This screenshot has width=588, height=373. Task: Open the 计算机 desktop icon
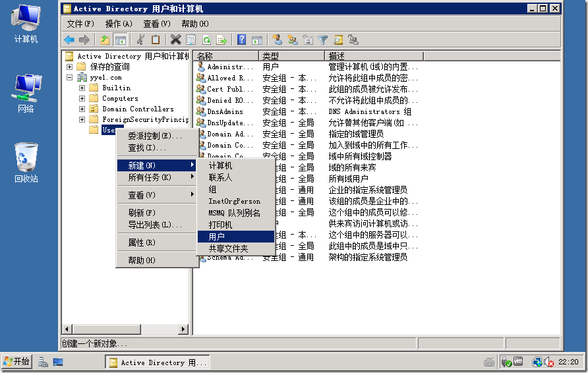click(26, 24)
